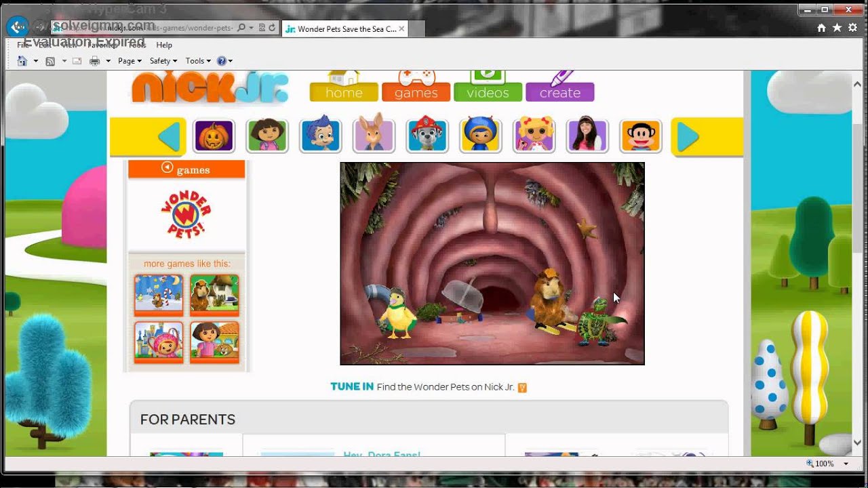868x488 pixels.
Task: Show next characters with right arrow
Action: pyautogui.click(x=688, y=137)
